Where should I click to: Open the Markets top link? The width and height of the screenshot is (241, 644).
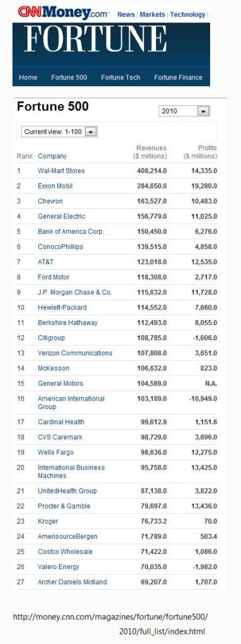tap(152, 14)
